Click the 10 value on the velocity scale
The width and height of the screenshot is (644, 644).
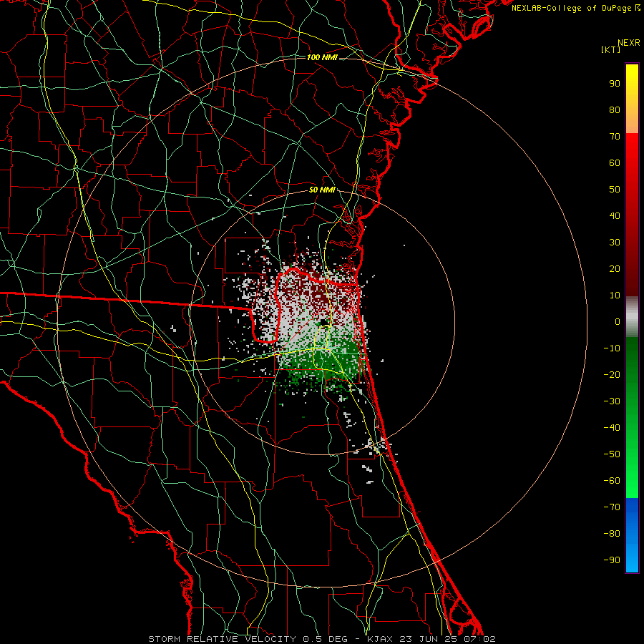point(615,296)
